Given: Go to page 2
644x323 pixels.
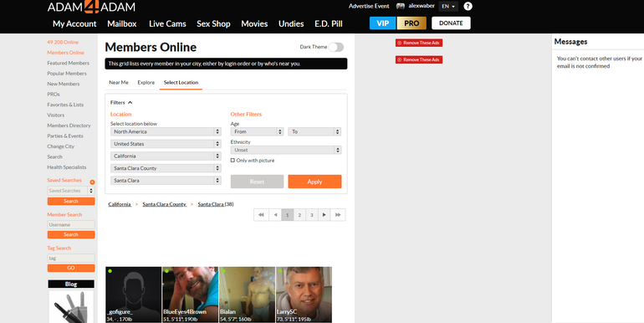Looking at the screenshot, I should (x=299, y=214).
